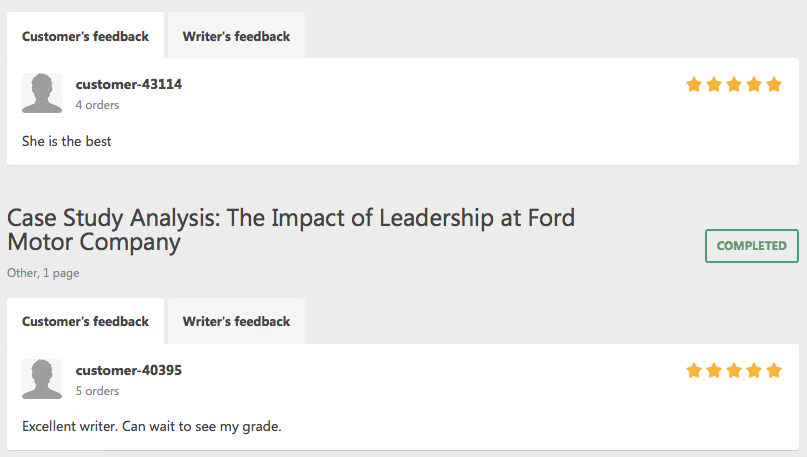
Task: Open top Customer's feedback tab
Action: [85, 36]
